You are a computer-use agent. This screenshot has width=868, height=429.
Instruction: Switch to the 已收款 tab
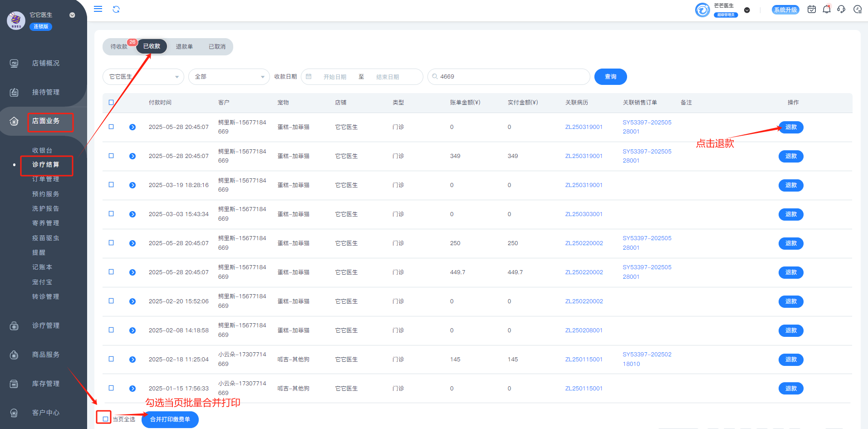(x=152, y=46)
